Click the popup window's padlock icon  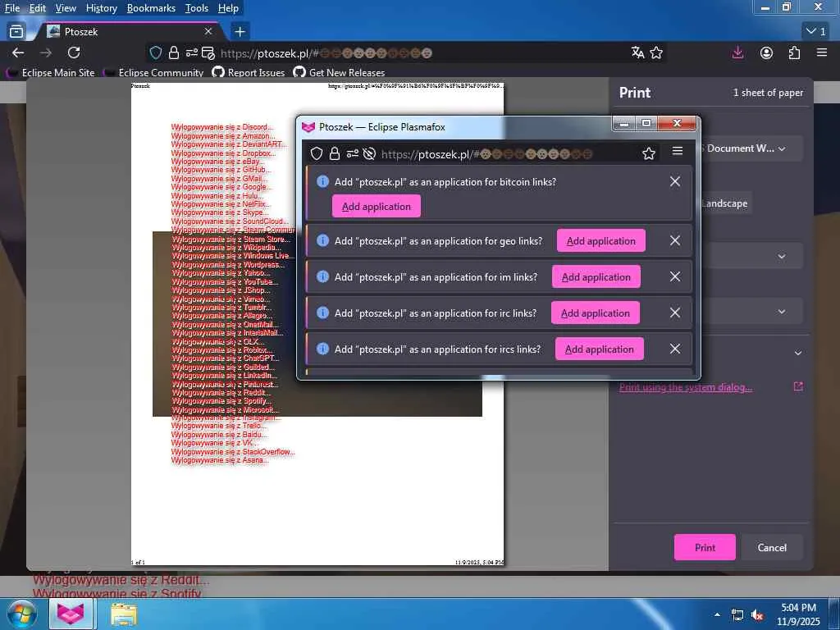[335, 153]
